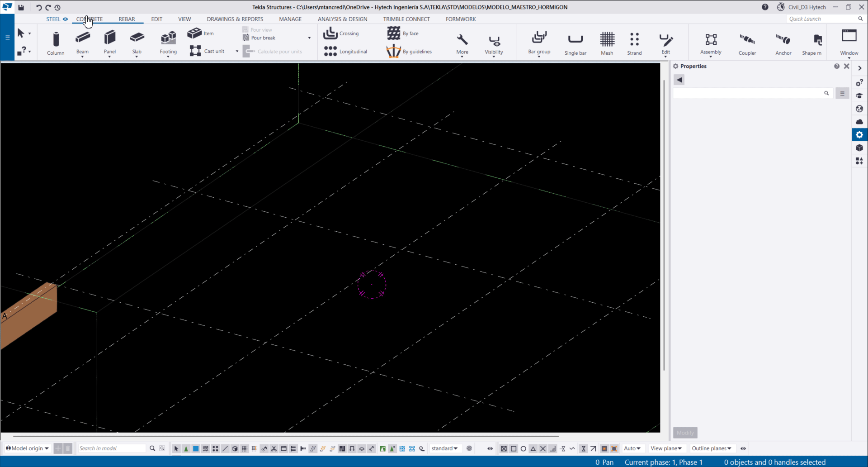Create a Beam using the Beam tool

(82, 43)
